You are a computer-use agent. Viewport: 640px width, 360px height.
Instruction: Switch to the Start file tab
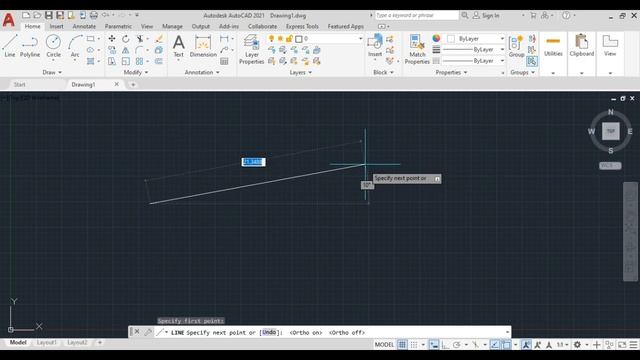pyautogui.click(x=20, y=84)
